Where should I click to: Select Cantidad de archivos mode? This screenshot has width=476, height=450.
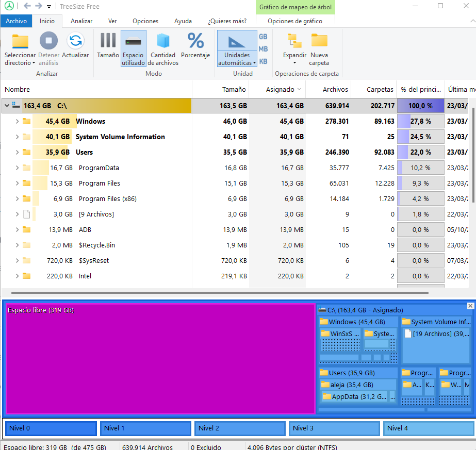(163, 41)
